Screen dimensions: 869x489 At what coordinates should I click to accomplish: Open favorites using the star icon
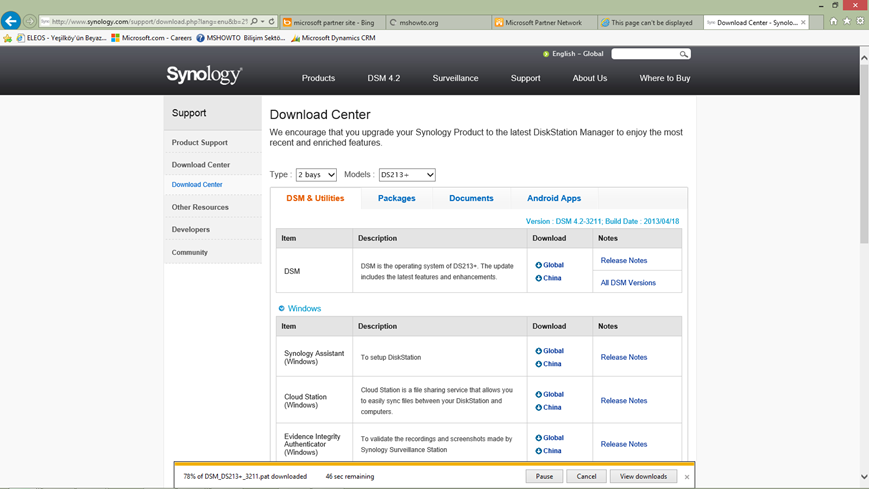click(847, 21)
